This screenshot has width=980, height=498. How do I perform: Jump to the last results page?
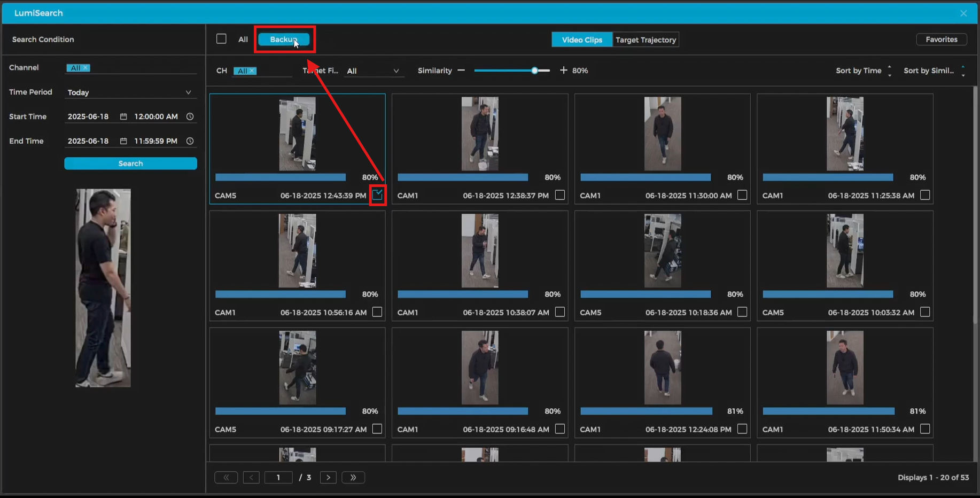[x=353, y=477]
